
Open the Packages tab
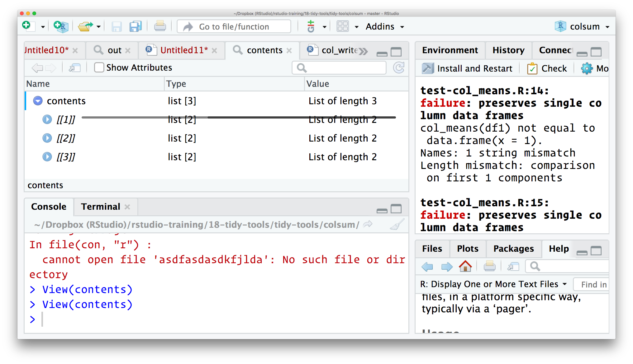(x=513, y=249)
